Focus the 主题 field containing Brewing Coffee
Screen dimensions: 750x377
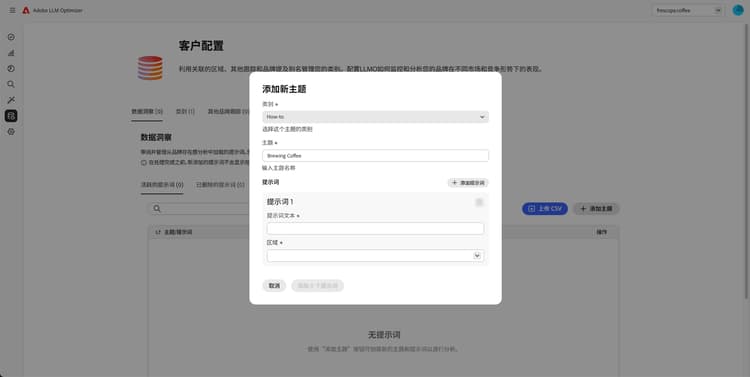pyautogui.click(x=375, y=155)
